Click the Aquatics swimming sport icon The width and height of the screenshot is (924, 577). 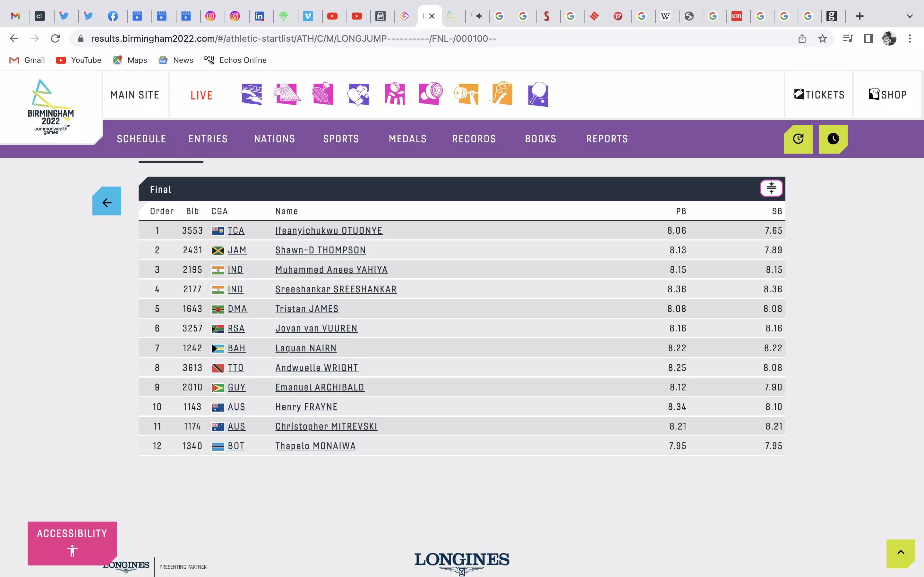[x=252, y=94]
